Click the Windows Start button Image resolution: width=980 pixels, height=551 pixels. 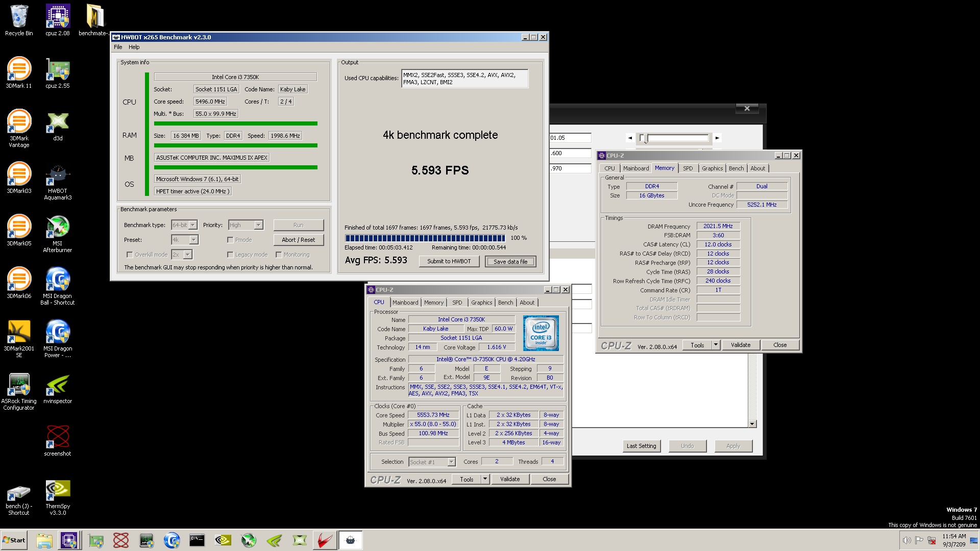pos(14,540)
